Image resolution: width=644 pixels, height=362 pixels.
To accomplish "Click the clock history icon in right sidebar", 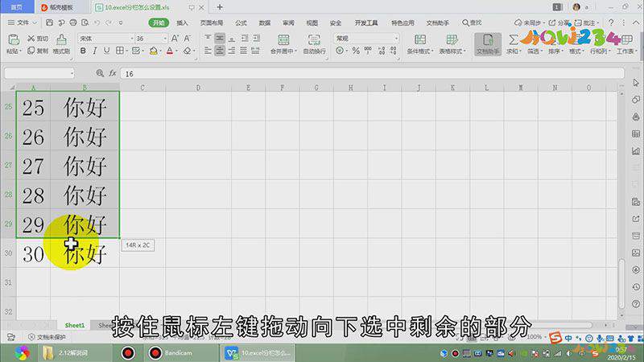I will click(x=636, y=287).
